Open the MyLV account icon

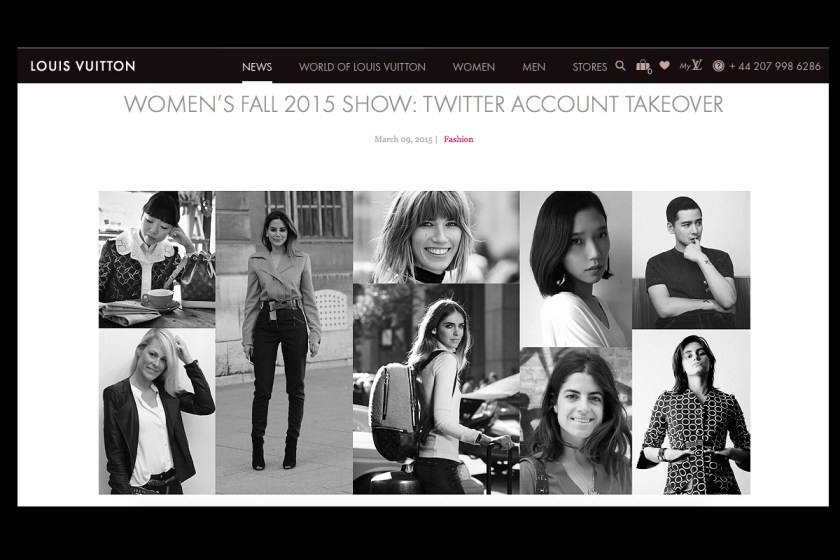click(691, 65)
